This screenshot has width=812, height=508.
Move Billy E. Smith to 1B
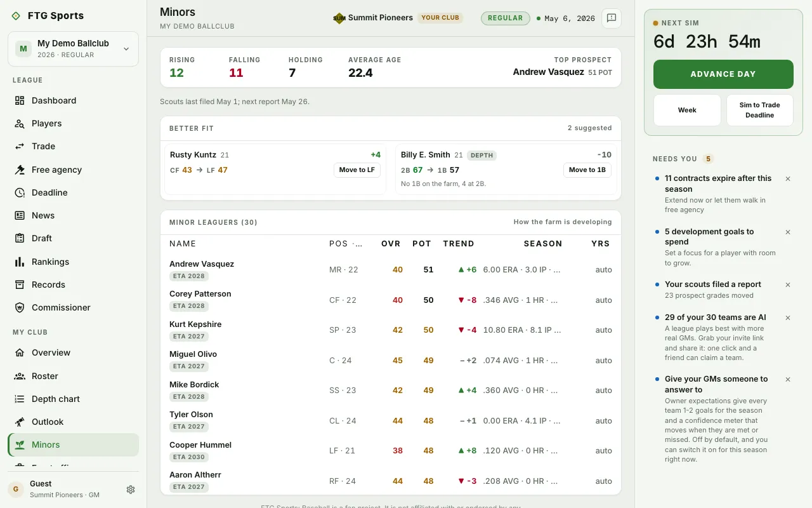(x=587, y=170)
